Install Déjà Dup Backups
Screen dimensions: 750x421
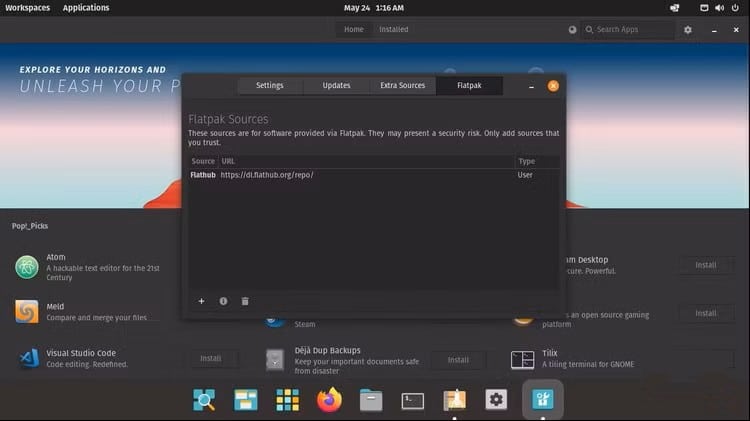(x=458, y=360)
